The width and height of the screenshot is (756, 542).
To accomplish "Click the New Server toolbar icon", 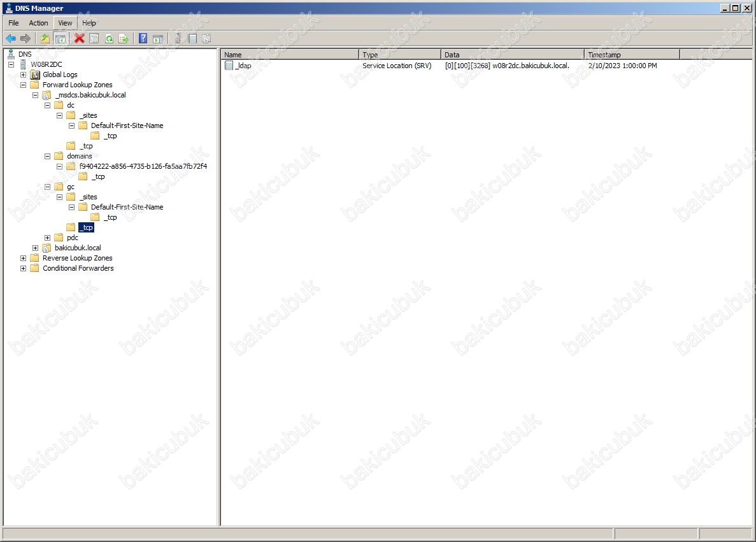I will tap(178, 39).
